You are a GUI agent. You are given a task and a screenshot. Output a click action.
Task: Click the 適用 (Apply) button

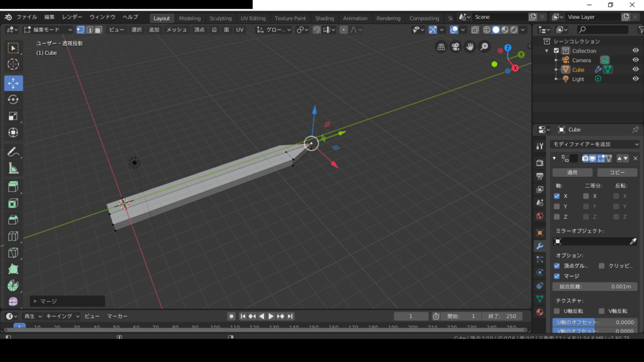[572, 172]
